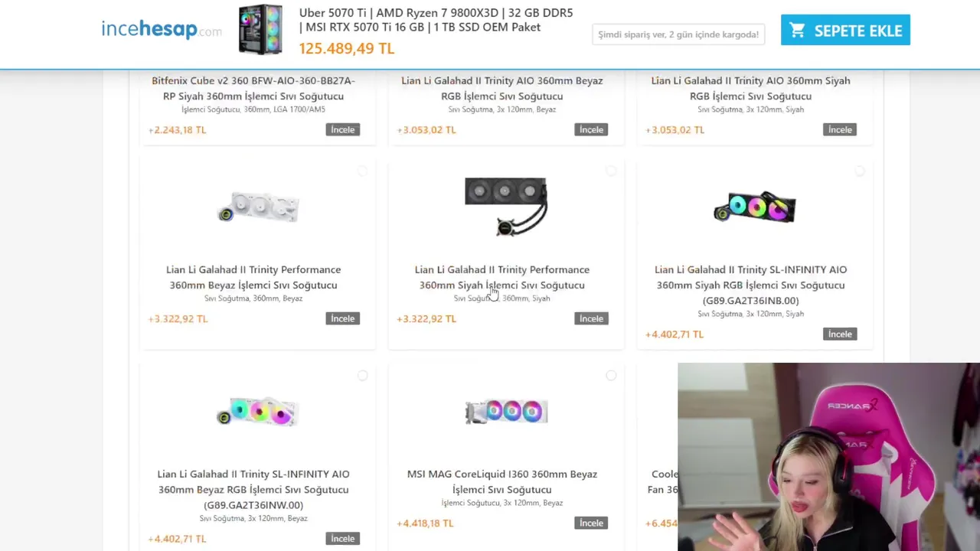Click the SL-INFINITY Siyah RGB cooler image

click(755, 207)
